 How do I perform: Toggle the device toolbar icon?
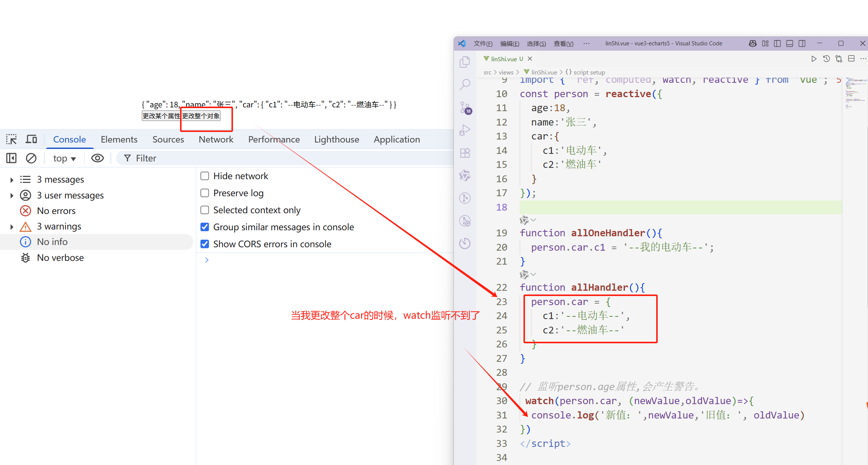click(31, 139)
